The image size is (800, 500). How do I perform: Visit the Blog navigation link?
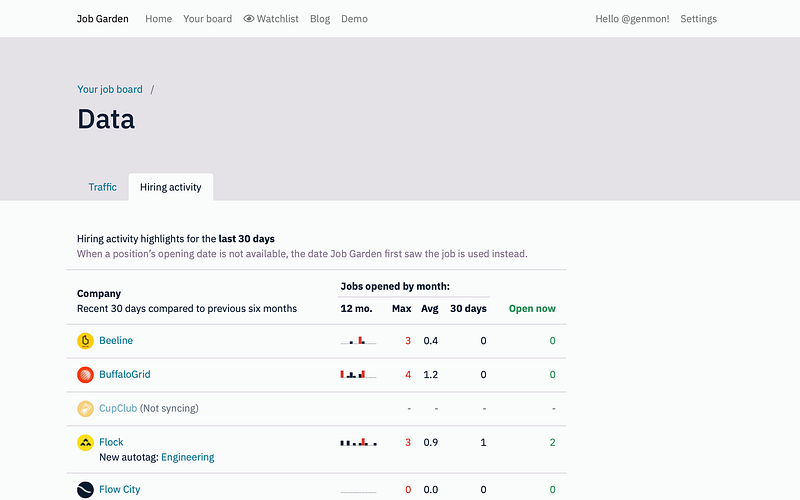[320, 19]
